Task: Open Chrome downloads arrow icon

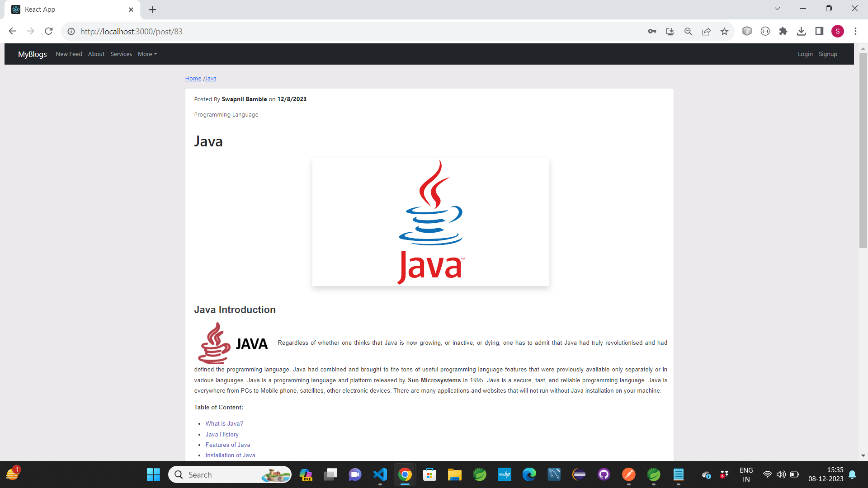Action: [801, 31]
